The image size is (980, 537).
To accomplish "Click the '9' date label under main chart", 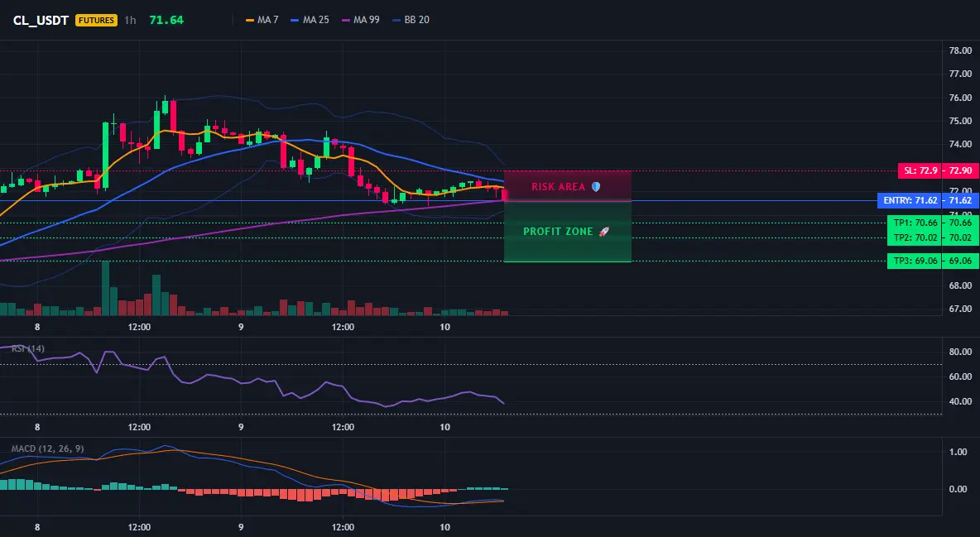I will (241, 327).
